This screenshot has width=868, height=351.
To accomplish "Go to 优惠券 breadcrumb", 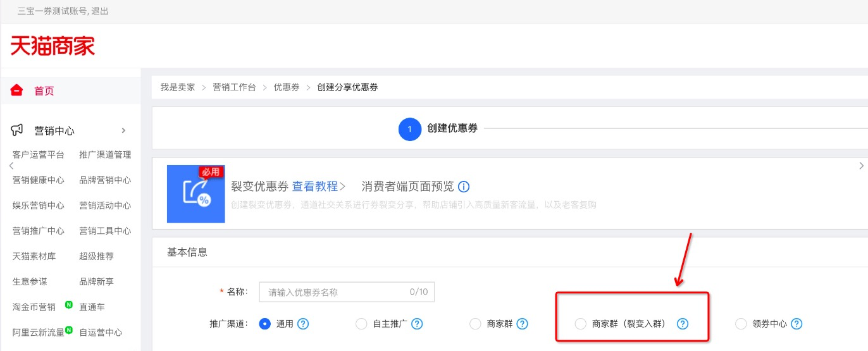I will tap(287, 87).
